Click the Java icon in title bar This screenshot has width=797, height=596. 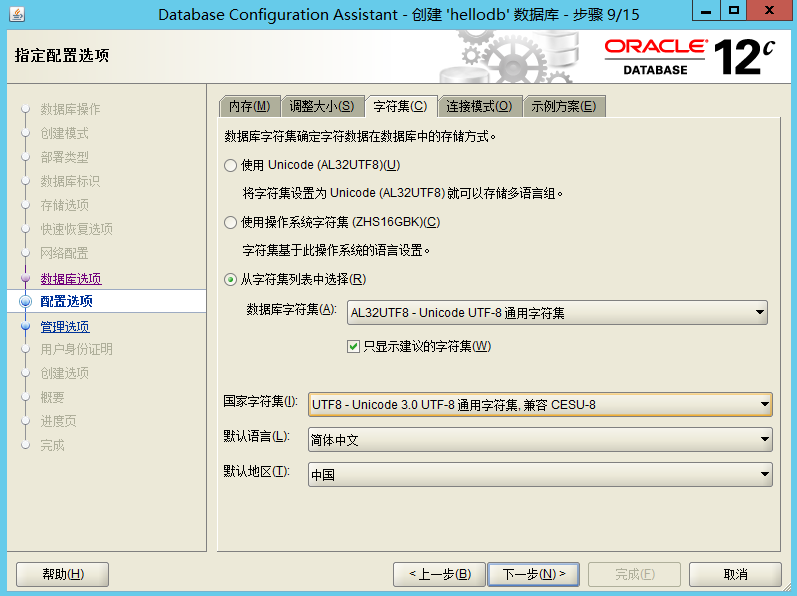pos(17,14)
